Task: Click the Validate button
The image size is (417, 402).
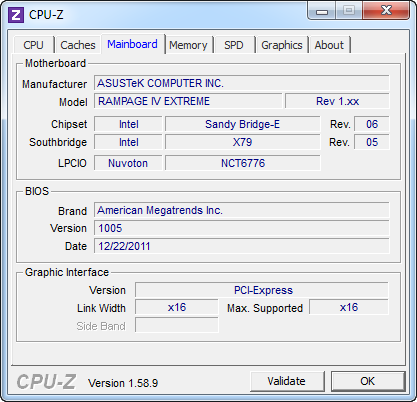Action: (287, 381)
